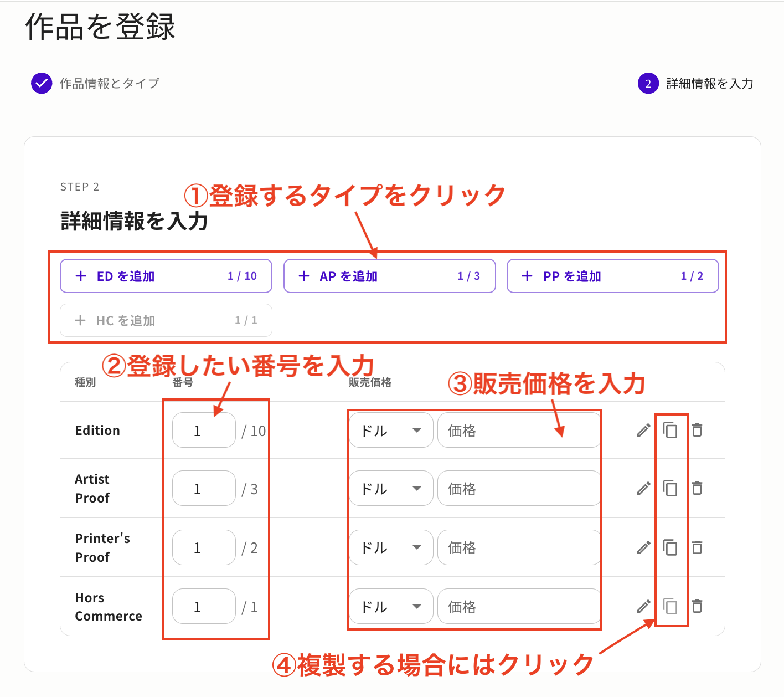Go to 作品情報とタイプ step
This screenshot has width=784, height=697.
click(110, 83)
